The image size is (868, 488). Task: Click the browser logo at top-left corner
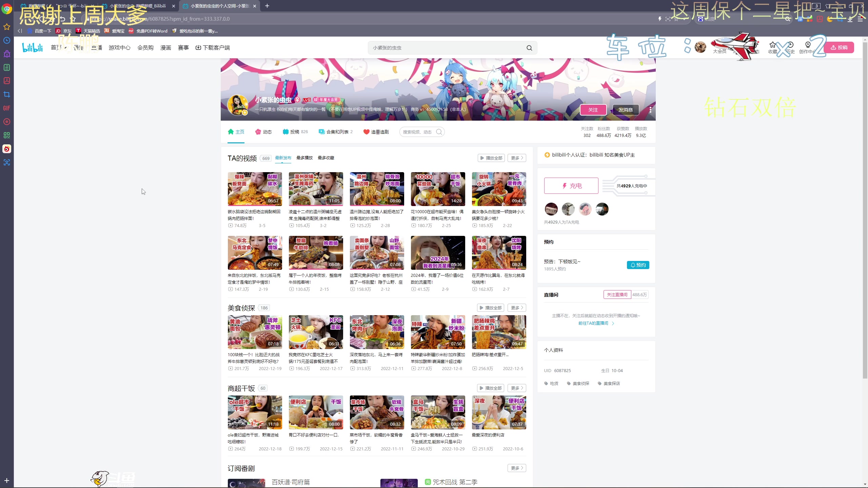coord(7,9)
